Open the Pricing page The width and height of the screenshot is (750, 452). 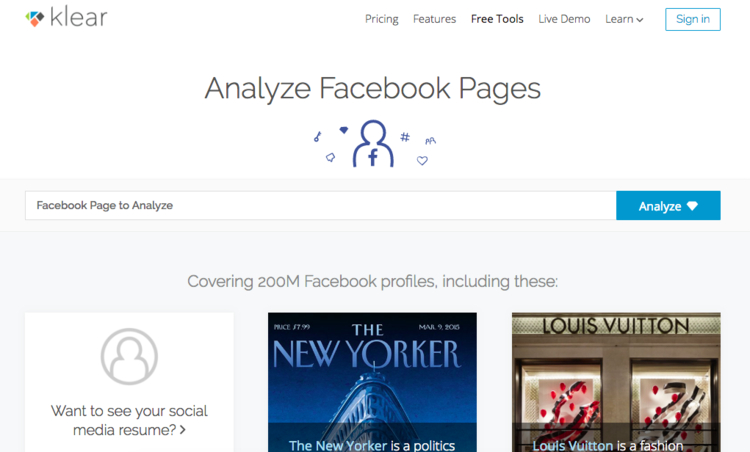click(381, 19)
